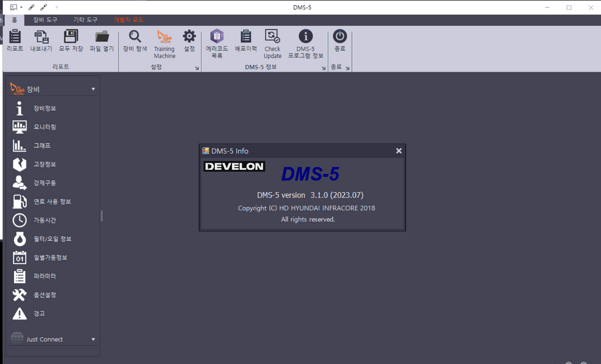601x364 pixels.
Task: Open the 리포트 report tool
Action: [15, 40]
